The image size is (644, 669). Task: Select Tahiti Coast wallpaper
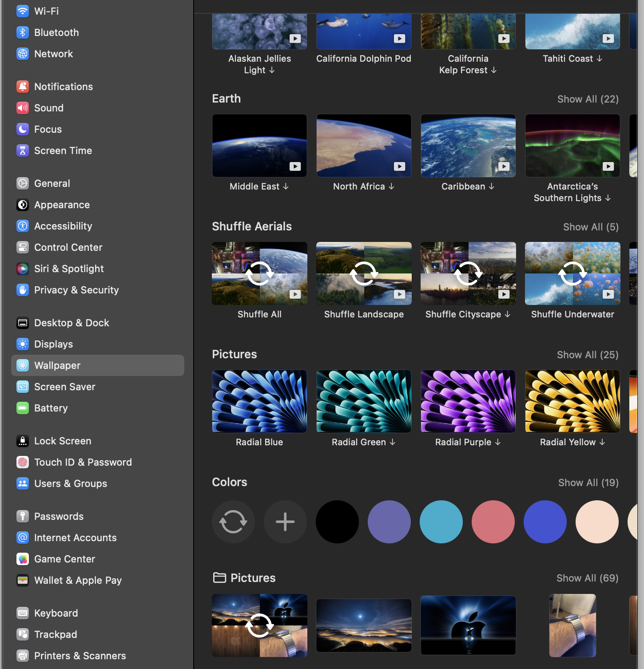click(572, 31)
